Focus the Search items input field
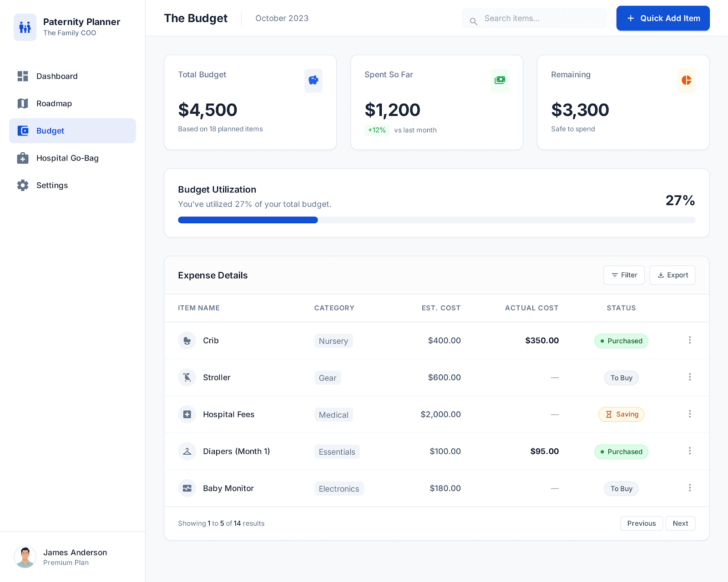Image resolution: width=728 pixels, height=582 pixels. [541, 19]
